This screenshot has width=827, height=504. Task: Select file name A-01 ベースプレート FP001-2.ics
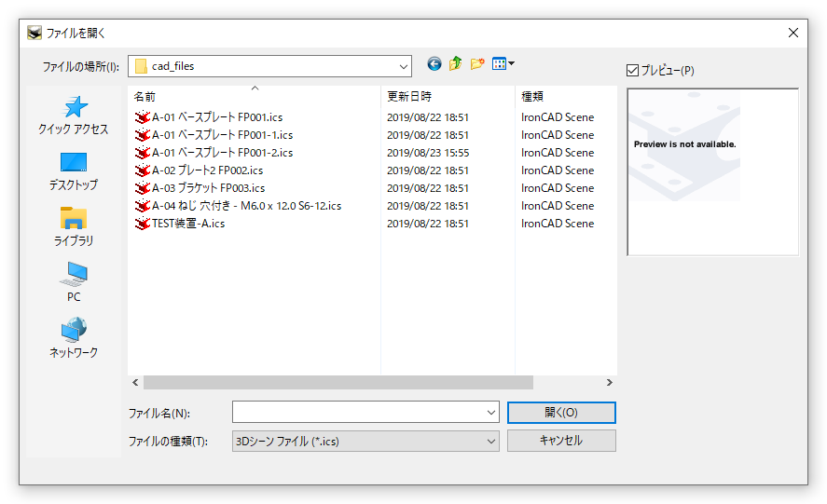(x=222, y=153)
